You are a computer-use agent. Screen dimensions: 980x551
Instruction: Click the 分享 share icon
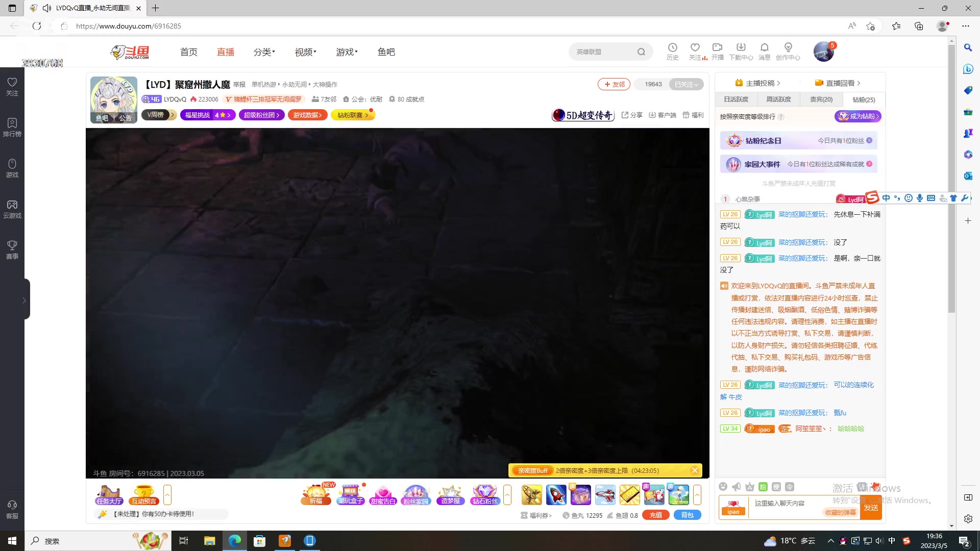631,115
